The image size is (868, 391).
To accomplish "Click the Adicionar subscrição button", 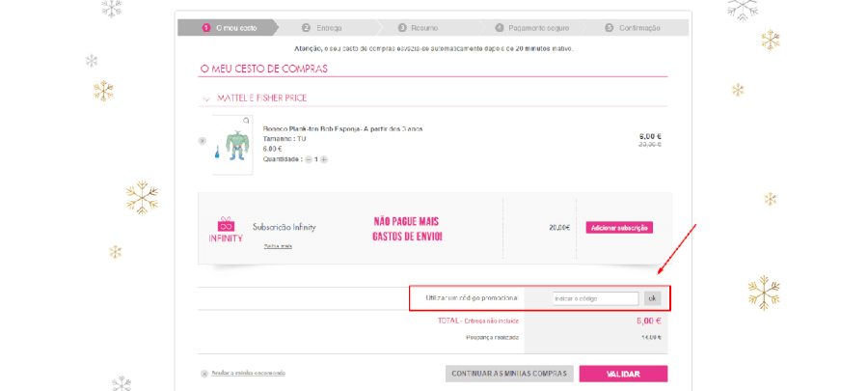I will pos(619,228).
